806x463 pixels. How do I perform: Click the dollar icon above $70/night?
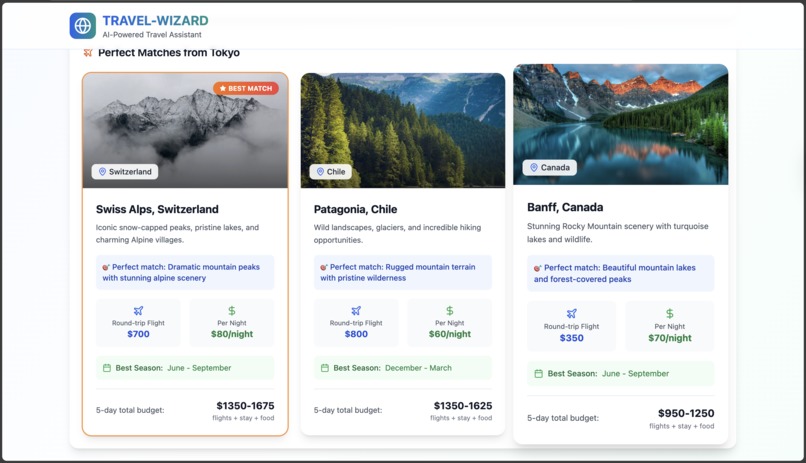click(670, 313)
